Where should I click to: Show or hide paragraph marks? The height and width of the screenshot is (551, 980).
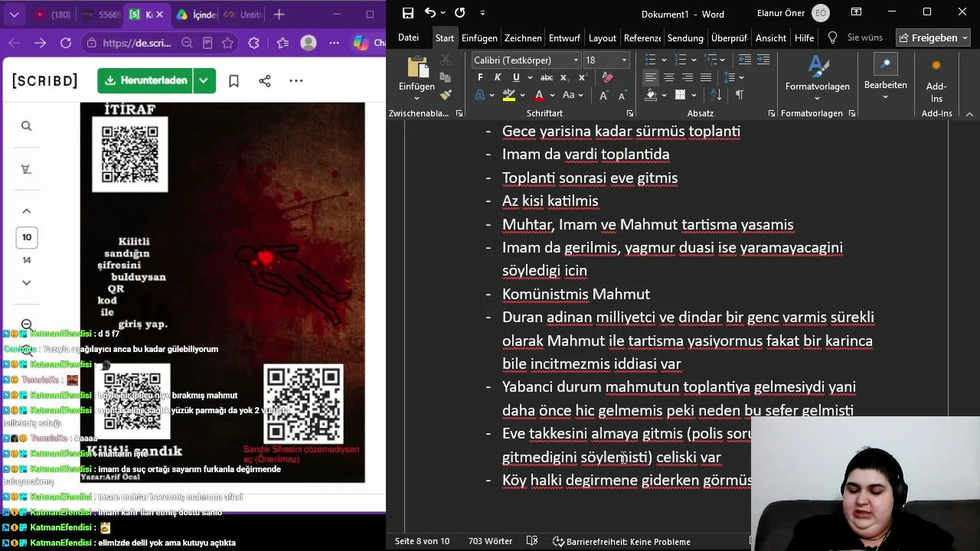click(x=739, y=95)
